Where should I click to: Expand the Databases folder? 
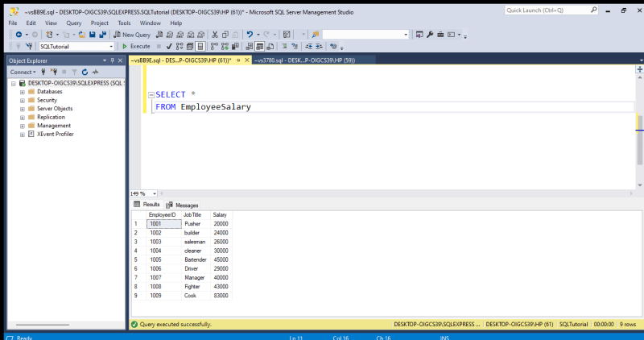[23, 92]
